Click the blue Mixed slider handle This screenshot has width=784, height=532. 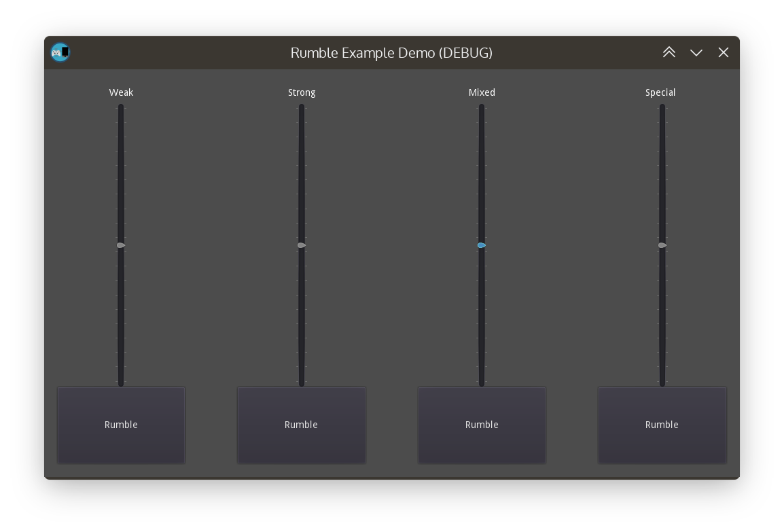pos(482,245)
